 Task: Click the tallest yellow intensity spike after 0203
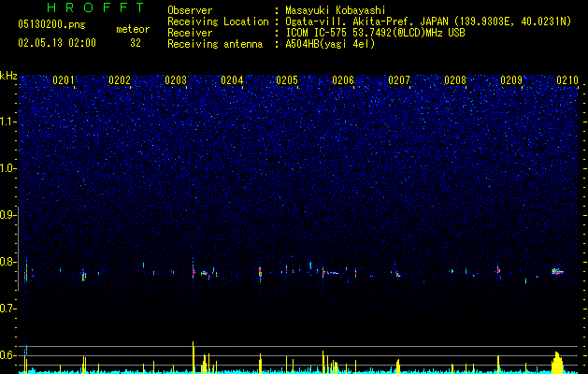(194, 357)
